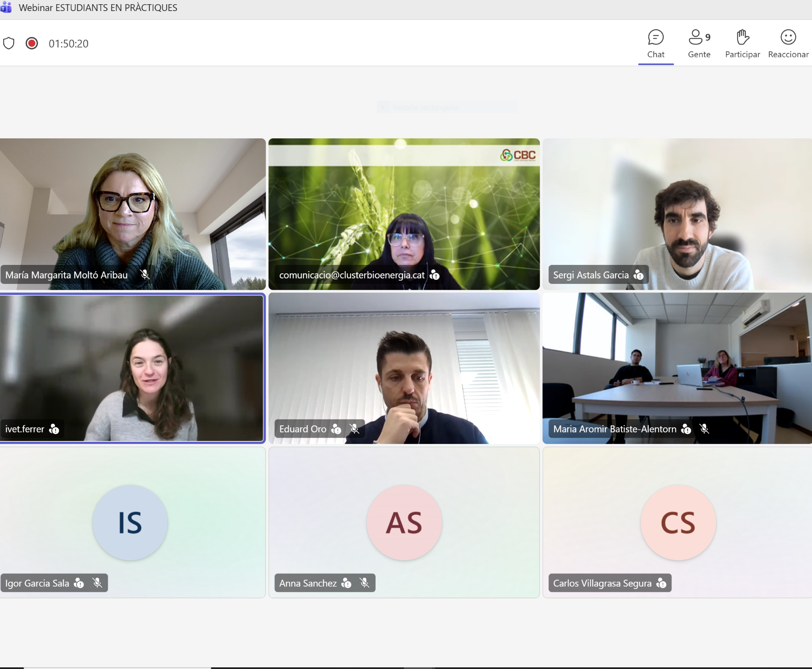This screenshot has height=669, width=812.
Task: Click the red recording indicator
Action: point(32,43)
